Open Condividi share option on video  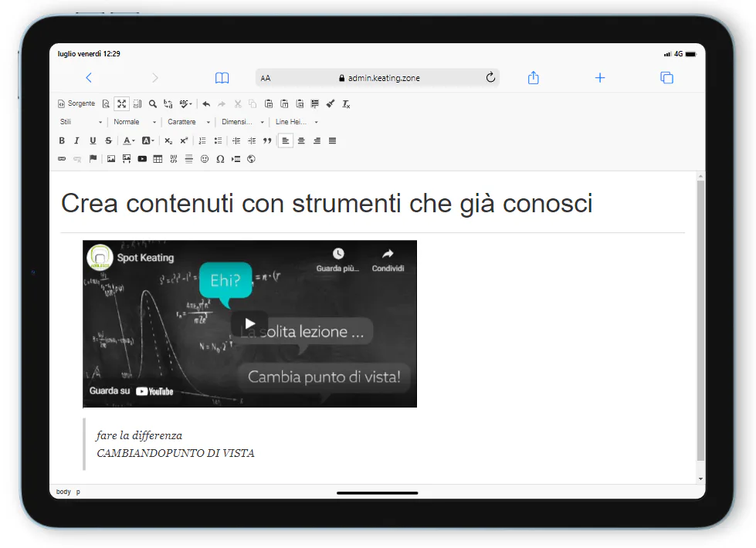click(388, 261)
